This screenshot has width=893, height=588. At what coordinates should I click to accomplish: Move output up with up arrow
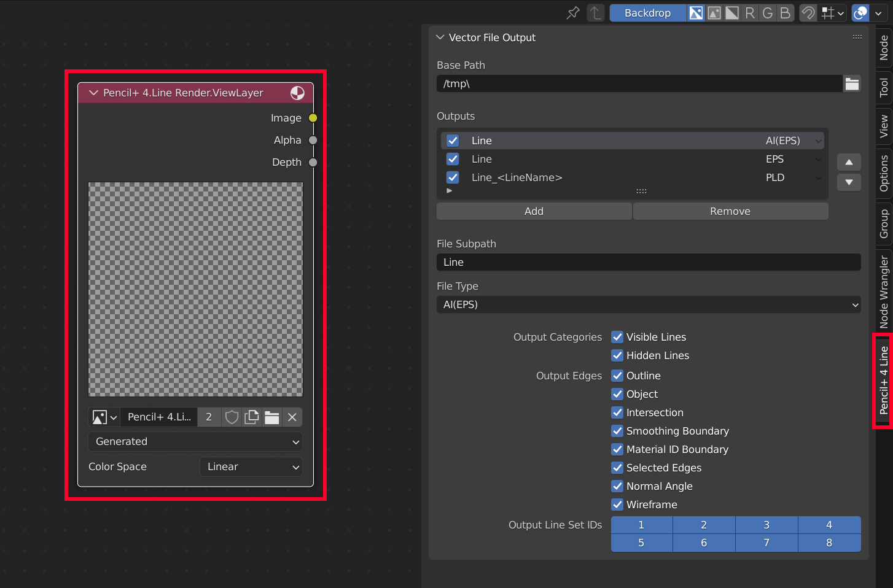point(849,162)
